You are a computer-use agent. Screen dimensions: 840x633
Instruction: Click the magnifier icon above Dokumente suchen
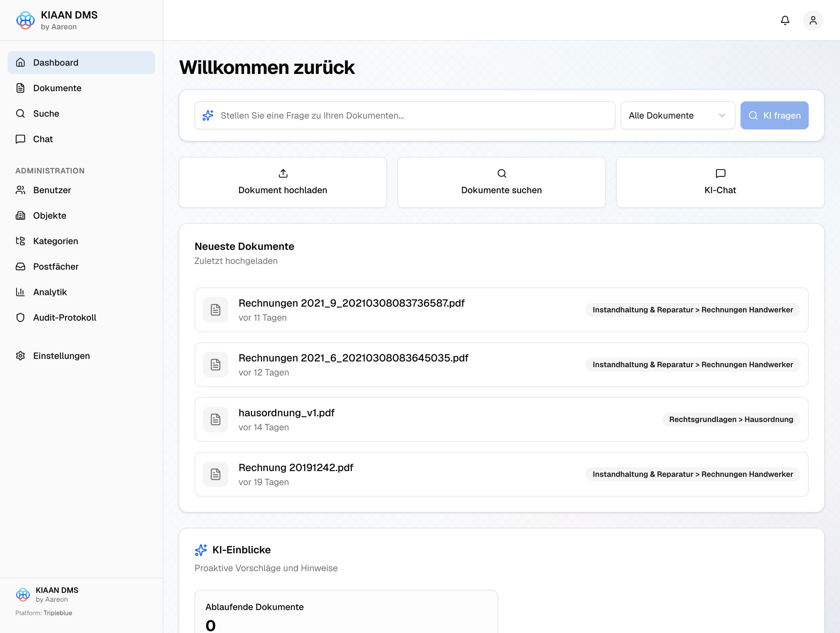point(502,173)
